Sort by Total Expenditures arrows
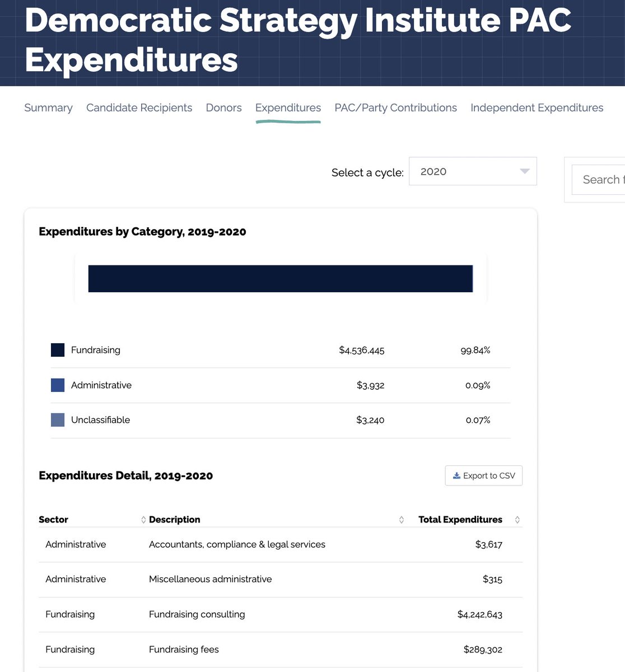The width and height of the screenshot is (625, 672). click(517, 520)
